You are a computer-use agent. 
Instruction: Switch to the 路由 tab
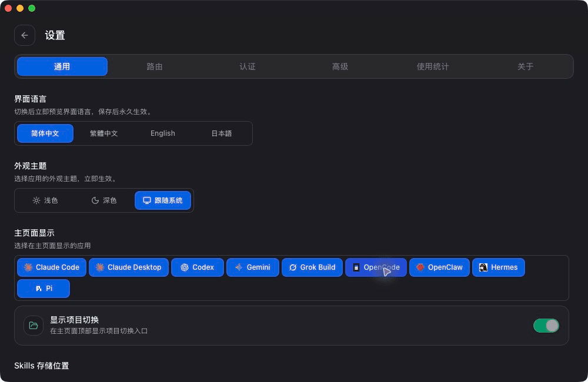(x=155, y=66)
